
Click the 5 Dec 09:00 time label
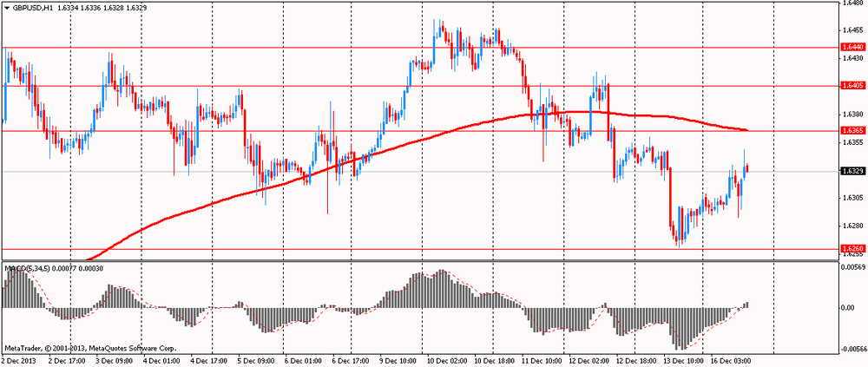click(256, 360)
